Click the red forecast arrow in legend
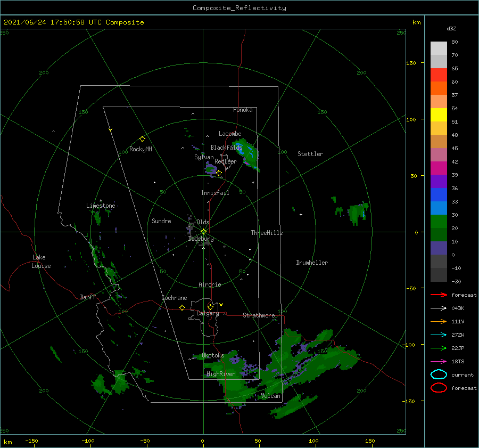479x448 pixels. [439, 295]
